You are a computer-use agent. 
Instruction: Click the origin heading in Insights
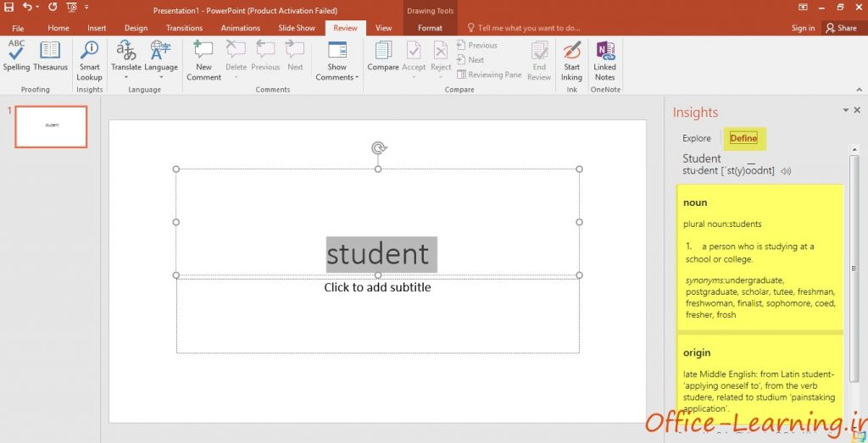coord(697,353)
